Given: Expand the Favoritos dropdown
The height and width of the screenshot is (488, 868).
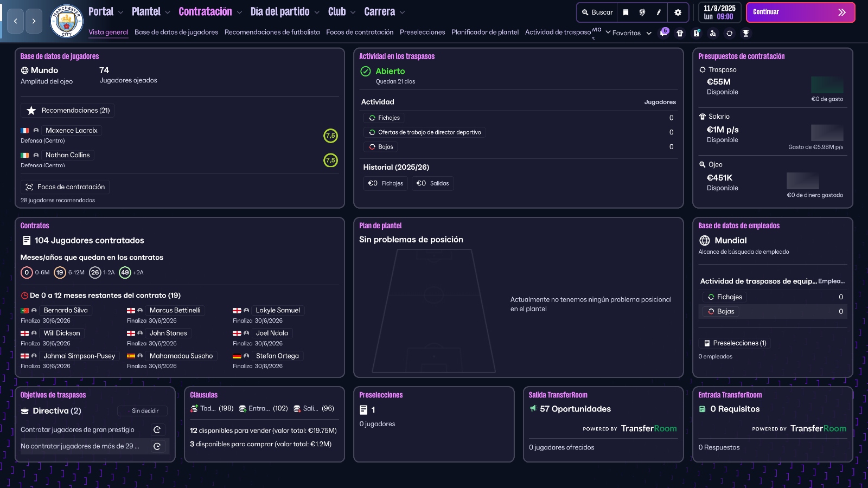Looking at the screenshot, I should click(x=628, y=33).
